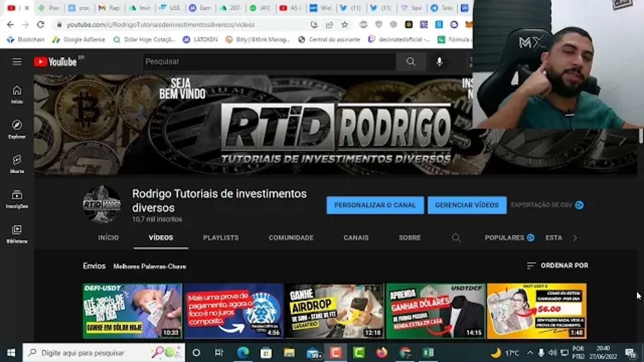The height and width of the screenshot is (362, 644).
Task: Open the Google AdSense bookmark
Action: [x=78, y=39]
